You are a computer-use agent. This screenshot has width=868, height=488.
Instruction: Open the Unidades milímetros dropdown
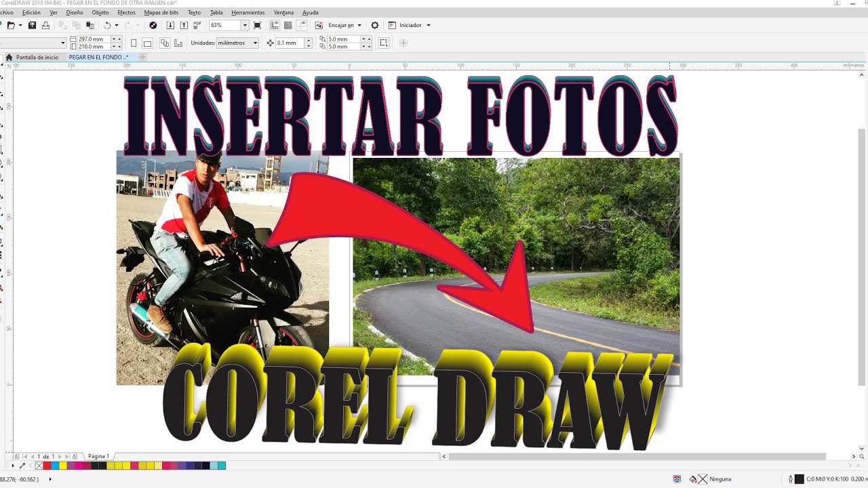[237, 43]
